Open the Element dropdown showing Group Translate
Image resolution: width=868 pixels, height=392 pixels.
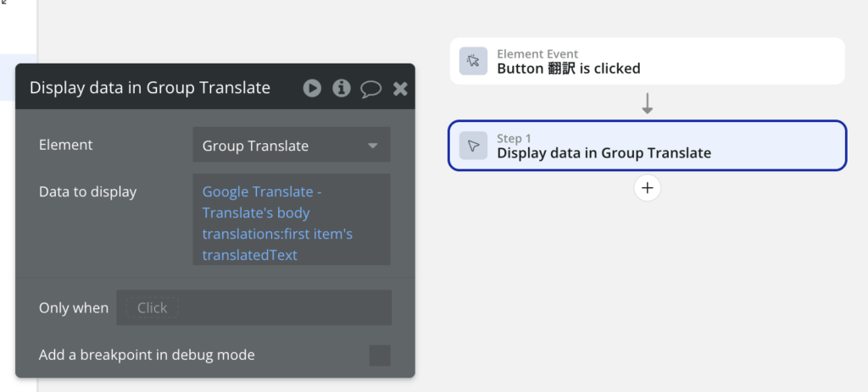[292, 145]
